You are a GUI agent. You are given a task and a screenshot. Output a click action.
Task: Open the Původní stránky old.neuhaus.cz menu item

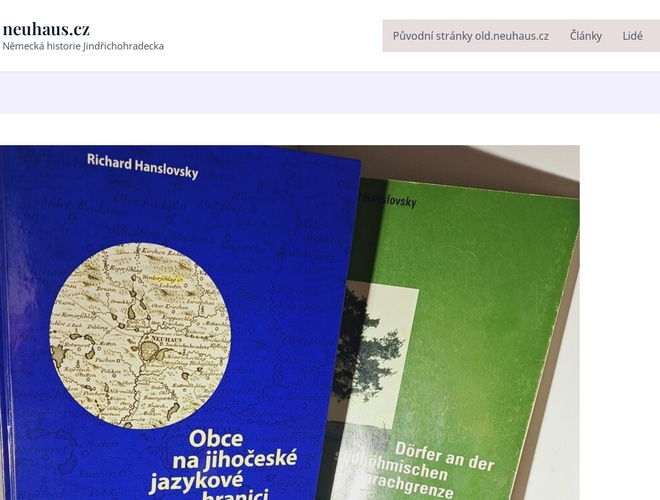pos(471,36)
